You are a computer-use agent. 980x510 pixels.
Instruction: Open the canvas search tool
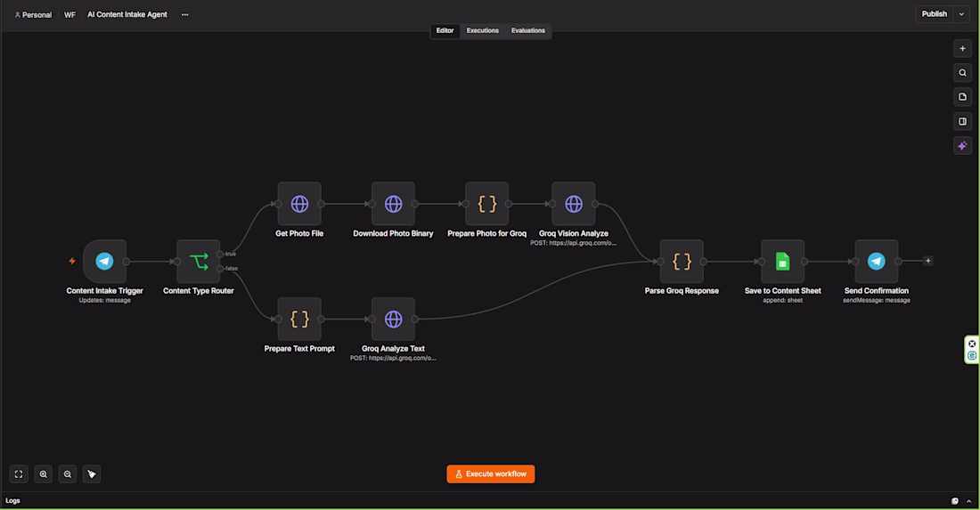(962, 73)
